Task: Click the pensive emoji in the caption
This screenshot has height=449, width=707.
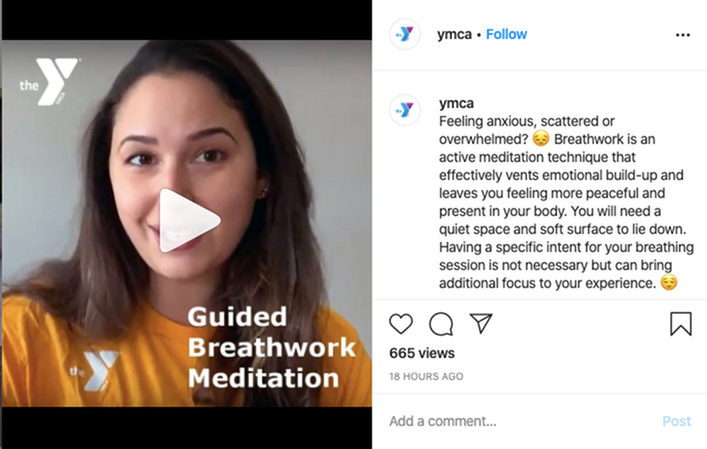Action: [541, 139]
